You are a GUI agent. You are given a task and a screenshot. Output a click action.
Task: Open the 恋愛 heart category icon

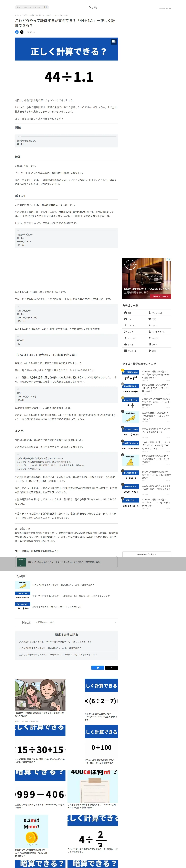tap(150, 319)
